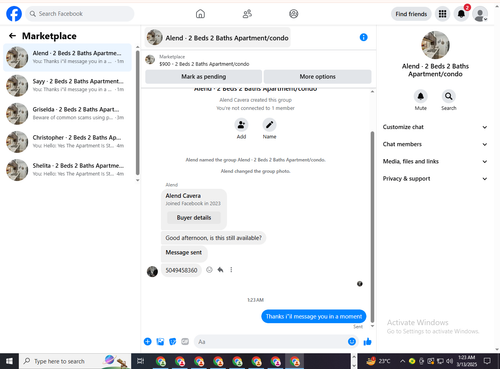The image size is (500, 369).
Task: Click sender avatar beside 5049458360
Action: pos(152,271)
